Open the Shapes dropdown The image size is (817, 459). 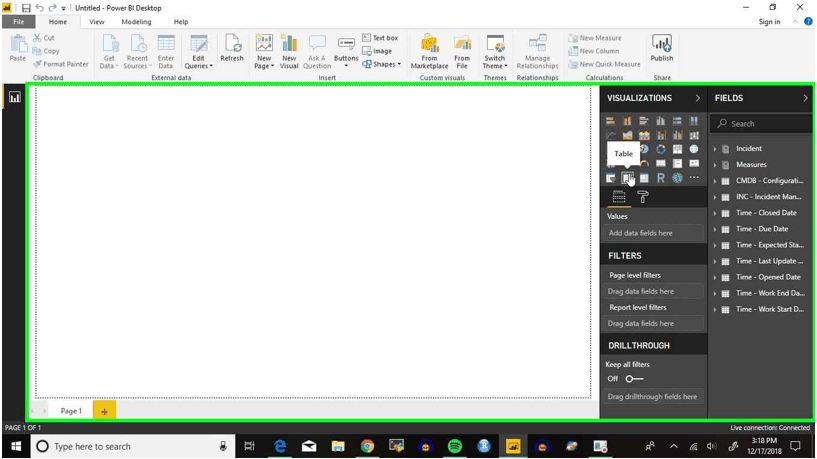[x=382, y=64]
